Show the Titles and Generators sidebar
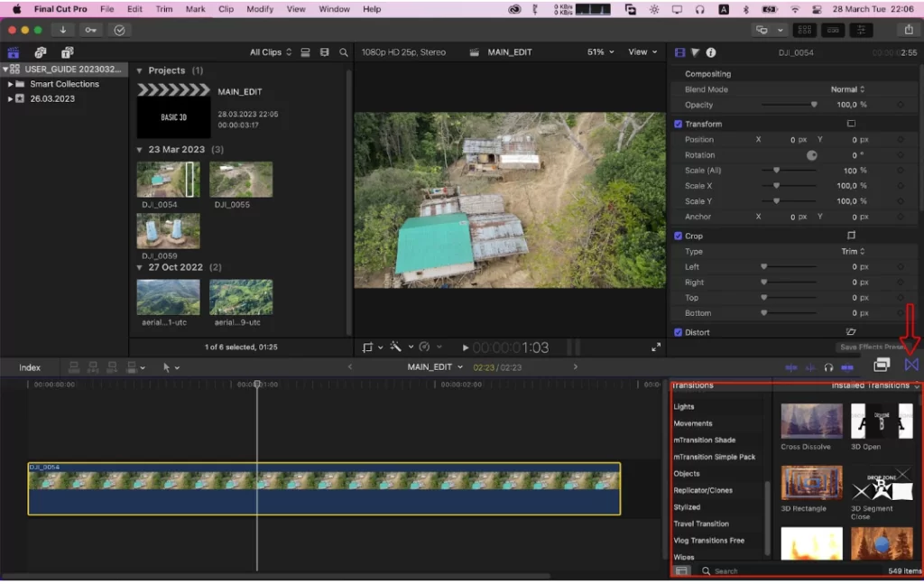This screenshot has height=584, width=924. pos(67,52)
